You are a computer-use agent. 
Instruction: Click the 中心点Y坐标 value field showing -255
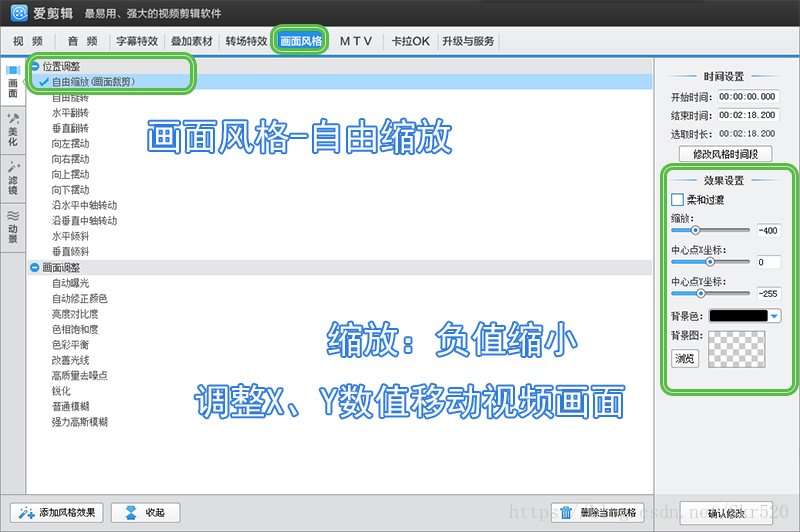[x=769, y=294]
